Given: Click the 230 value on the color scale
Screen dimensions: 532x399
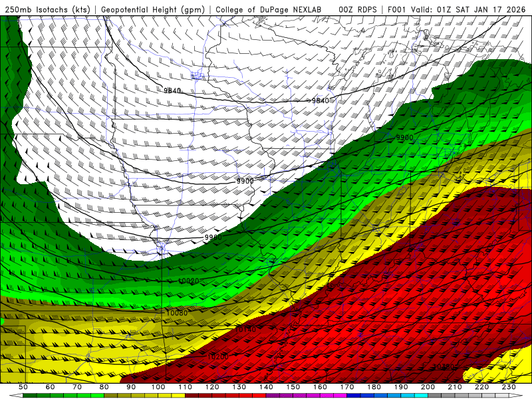Looking at the screenshot, I should [x=509, y=387].
